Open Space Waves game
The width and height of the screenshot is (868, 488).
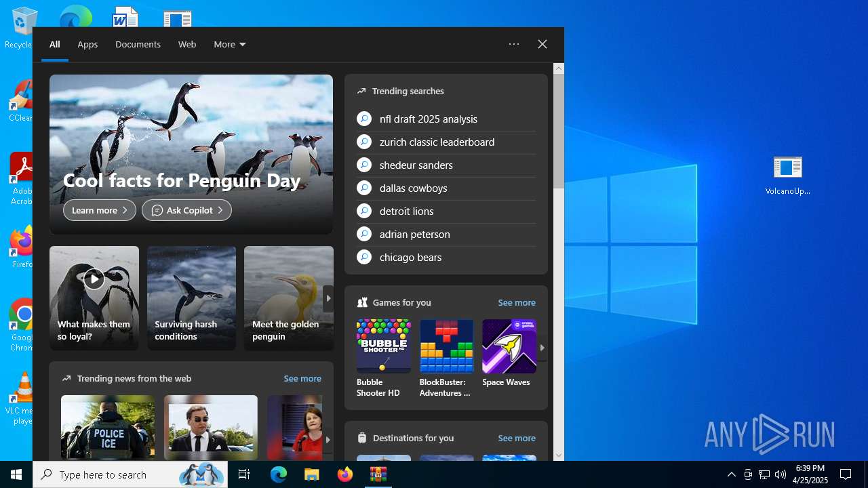pos(509,353)
